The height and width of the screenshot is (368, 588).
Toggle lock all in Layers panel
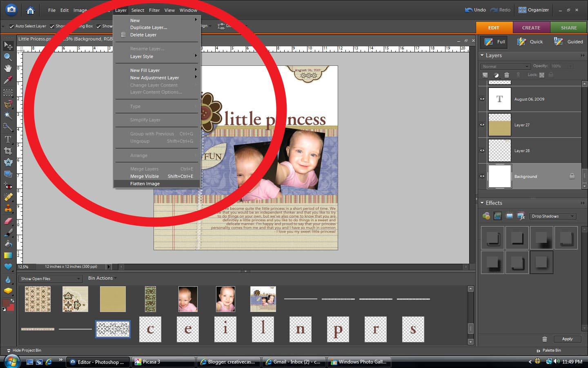[550, 75]
